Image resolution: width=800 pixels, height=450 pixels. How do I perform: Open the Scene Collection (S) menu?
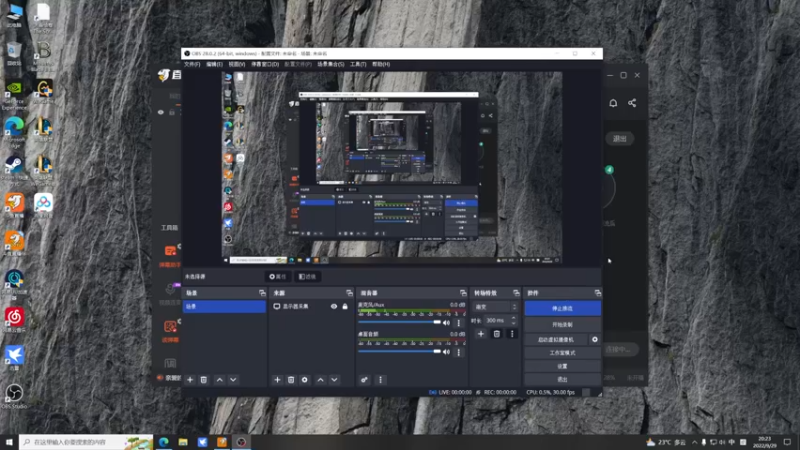[x=331, y=64]
